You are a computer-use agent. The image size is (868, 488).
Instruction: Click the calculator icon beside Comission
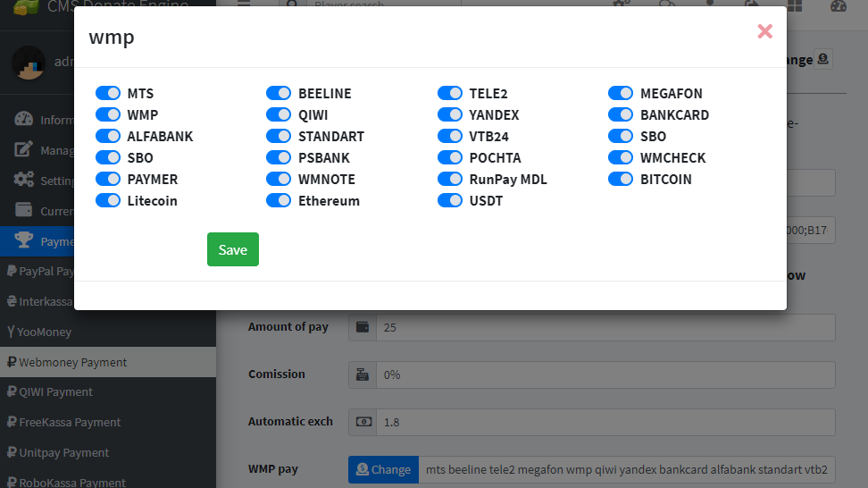[x=363, y=374]
